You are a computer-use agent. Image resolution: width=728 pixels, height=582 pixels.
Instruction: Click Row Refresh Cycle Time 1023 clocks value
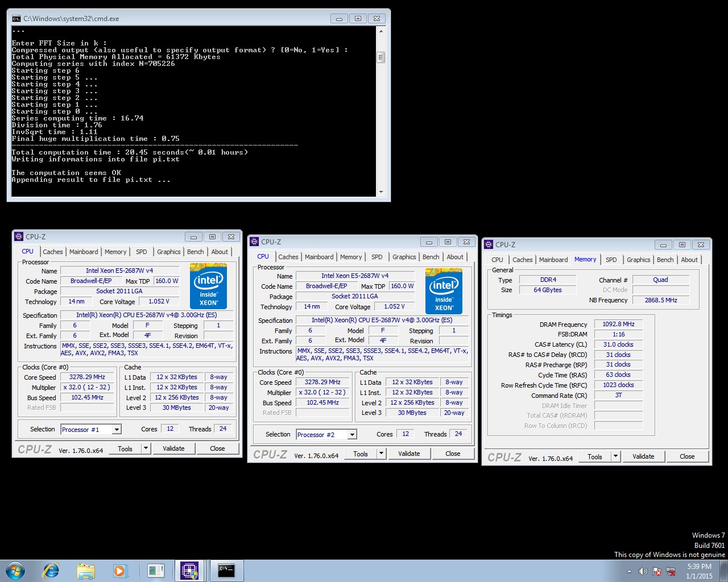(x=618, y=385)
